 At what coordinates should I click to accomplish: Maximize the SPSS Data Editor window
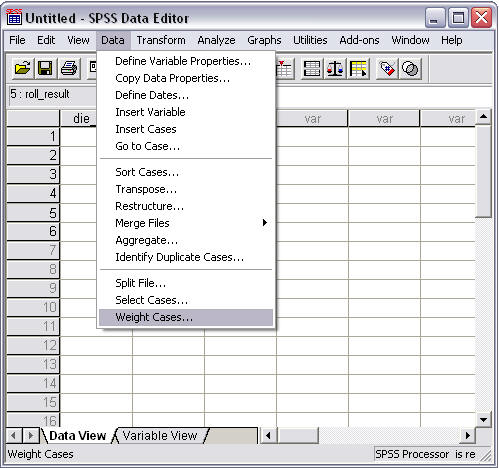tap(458, 17)
